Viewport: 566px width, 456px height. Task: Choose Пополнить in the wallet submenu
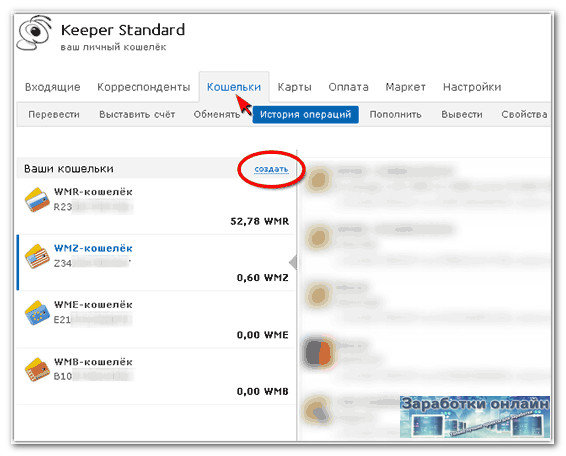396,114
